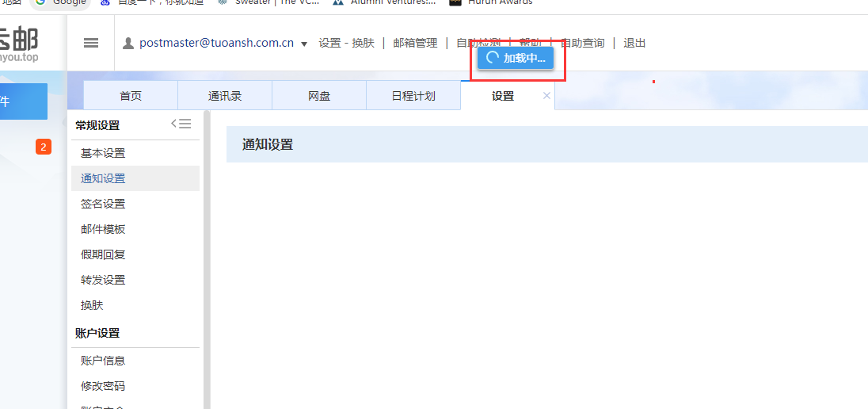Open 转发设置 in sidebar

click(103, 280)
